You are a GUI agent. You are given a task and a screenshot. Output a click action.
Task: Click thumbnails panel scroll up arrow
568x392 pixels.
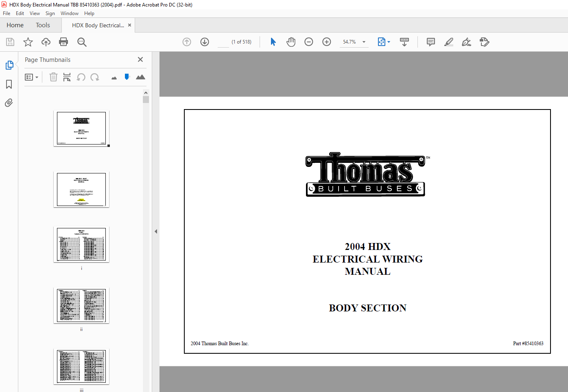coord(146,93)
